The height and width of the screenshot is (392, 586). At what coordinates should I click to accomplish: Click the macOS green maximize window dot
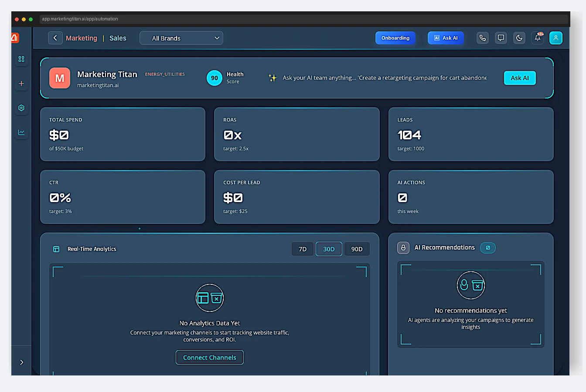point(31,19)
